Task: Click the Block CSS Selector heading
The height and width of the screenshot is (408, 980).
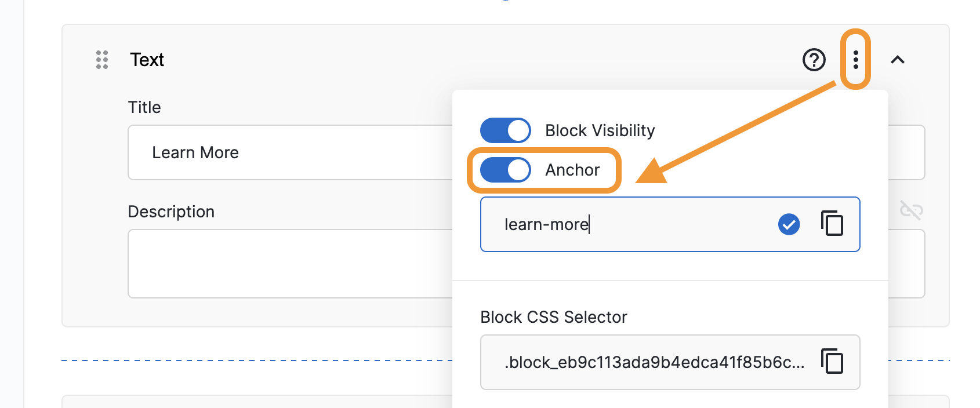Action: point(553,317)
